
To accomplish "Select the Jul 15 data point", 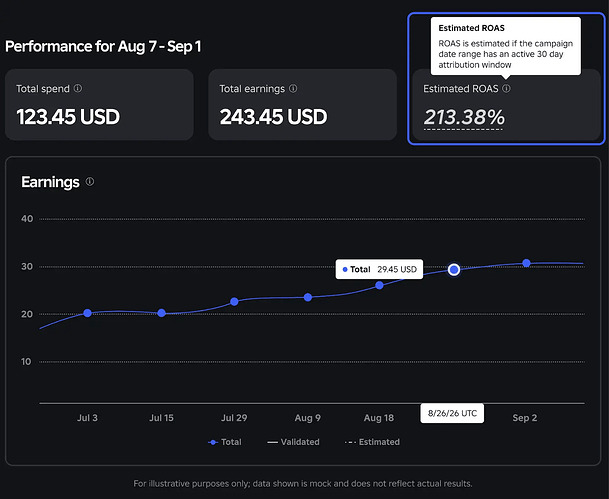I will (x=162, y=313).
